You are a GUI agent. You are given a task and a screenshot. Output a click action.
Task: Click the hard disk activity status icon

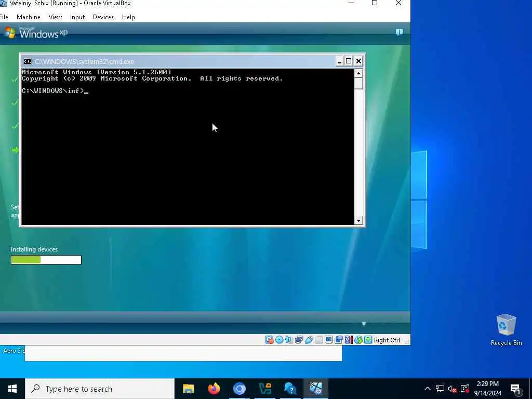coord(270,340)
